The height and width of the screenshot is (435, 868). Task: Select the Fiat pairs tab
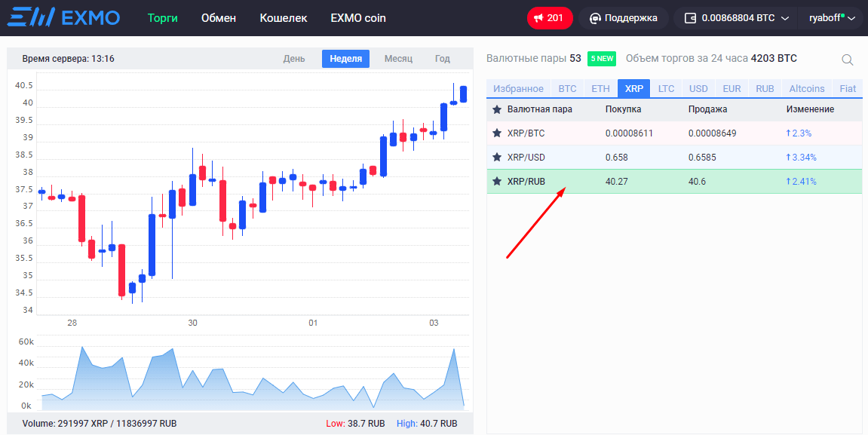848,88
